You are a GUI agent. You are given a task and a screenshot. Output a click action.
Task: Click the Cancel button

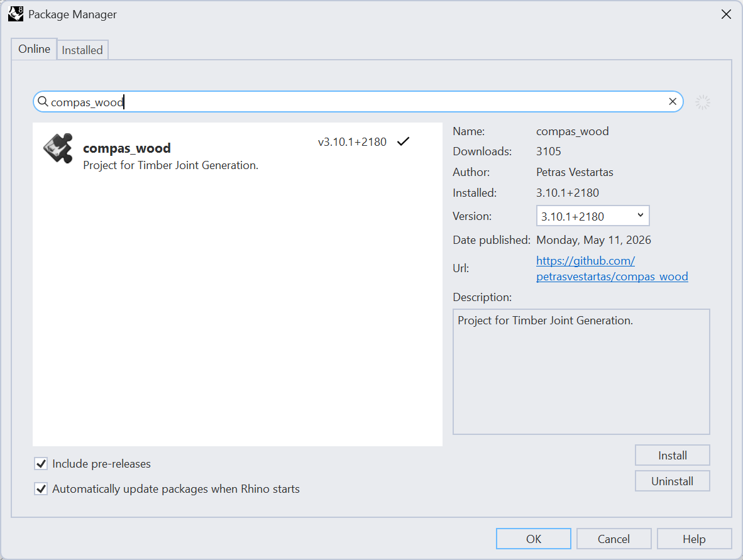click(614, 539)
